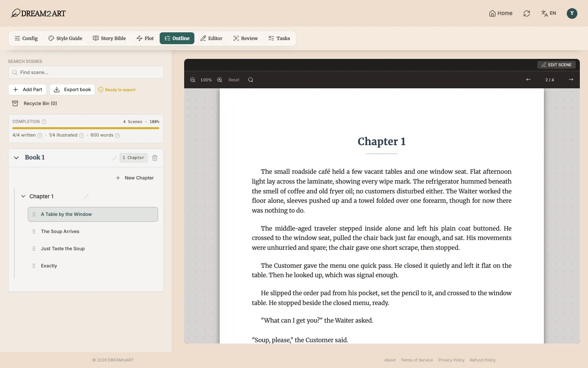Click the Export book button
This screenshot has width=588, height=368.
pos(72,90)
